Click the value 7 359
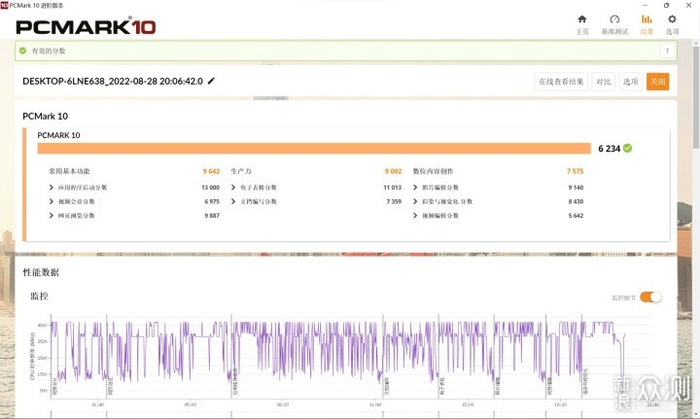Screen dimensions: 700x419 [394, 201]
